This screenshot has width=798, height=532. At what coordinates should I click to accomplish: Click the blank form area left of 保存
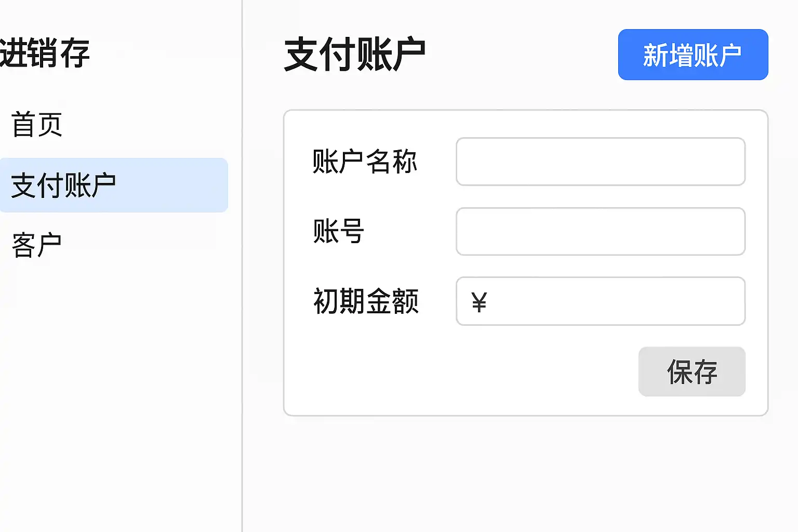pos(457,372)
